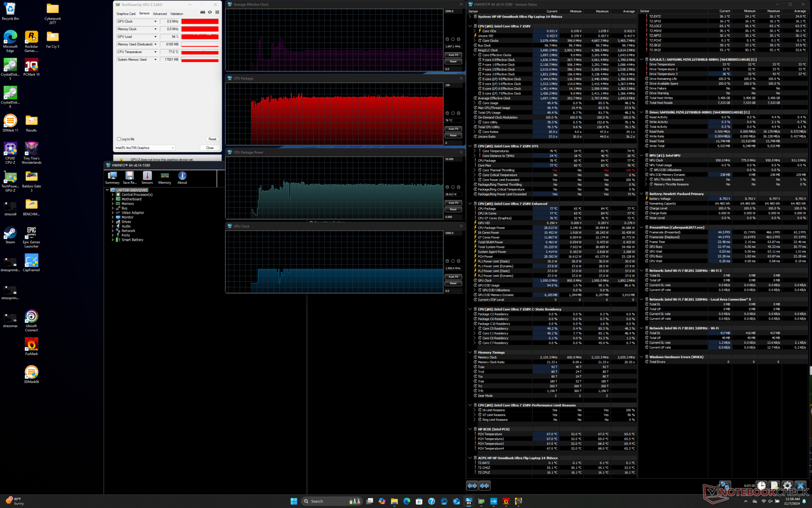Select the Rockstar Games desktop icon
This screenshot has height=508, width=812.
click(31, 41)
